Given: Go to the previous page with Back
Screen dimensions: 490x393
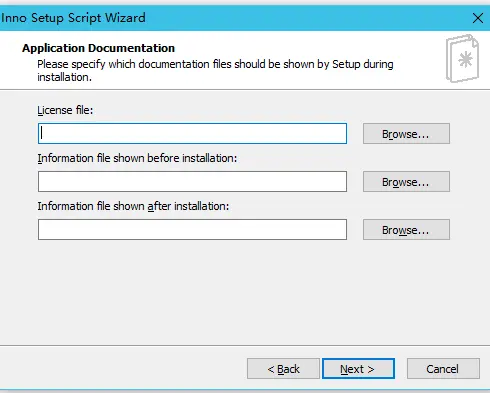Looking at the screenshot, I should (283, 369).
